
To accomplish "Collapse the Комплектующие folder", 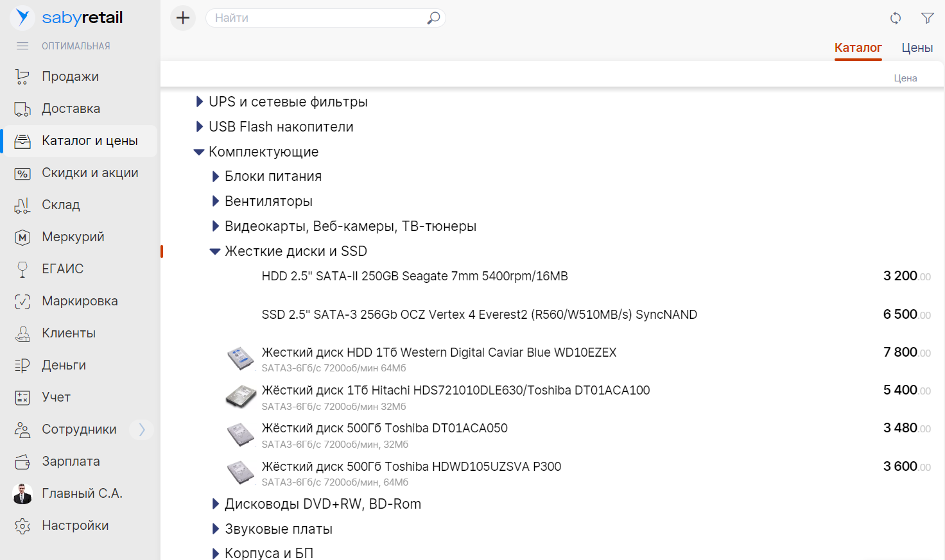I will [199, 152].
